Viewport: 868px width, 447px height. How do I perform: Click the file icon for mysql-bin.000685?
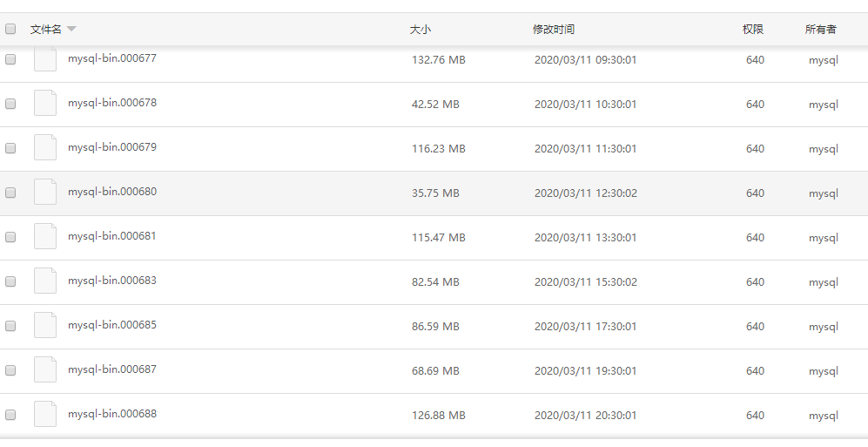(45, 325)
